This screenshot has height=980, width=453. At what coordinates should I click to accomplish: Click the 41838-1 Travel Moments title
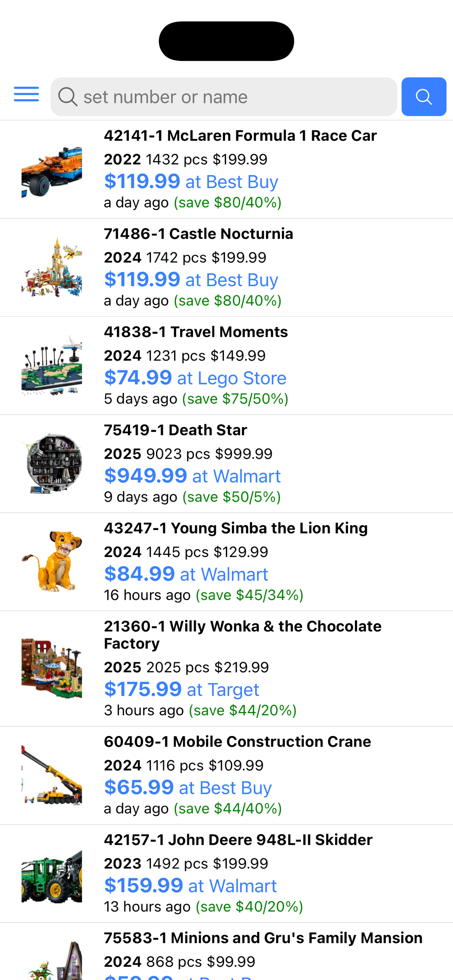click(196, 331)
